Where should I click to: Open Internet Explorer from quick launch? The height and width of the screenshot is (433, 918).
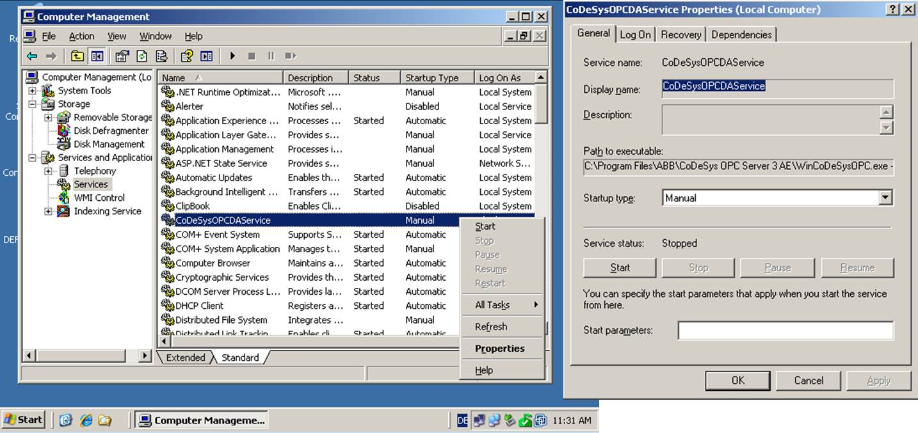point(86,420)
